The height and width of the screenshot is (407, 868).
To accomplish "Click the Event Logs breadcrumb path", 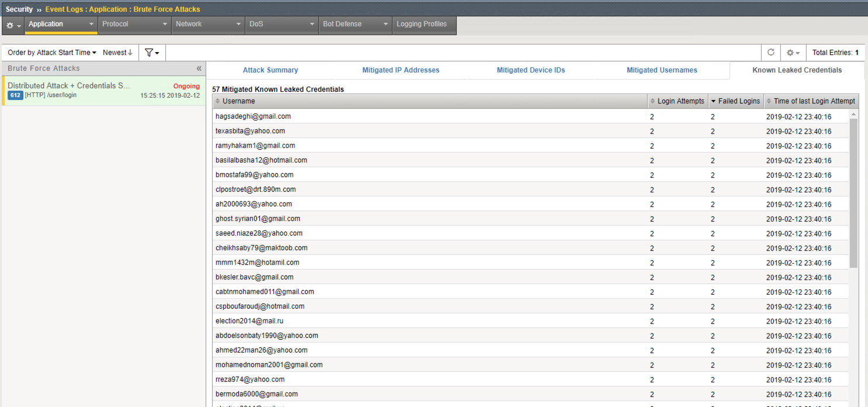I will 123,9.
